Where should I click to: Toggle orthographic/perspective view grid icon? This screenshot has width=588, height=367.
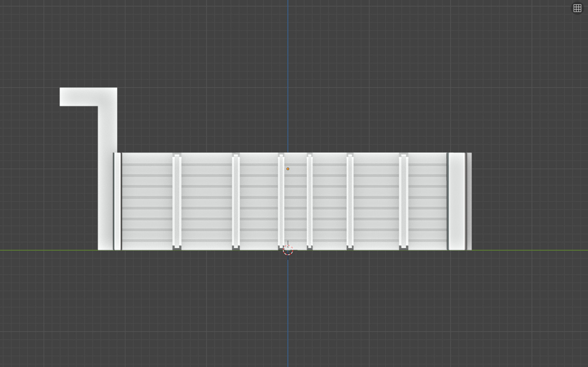[577, 8]
